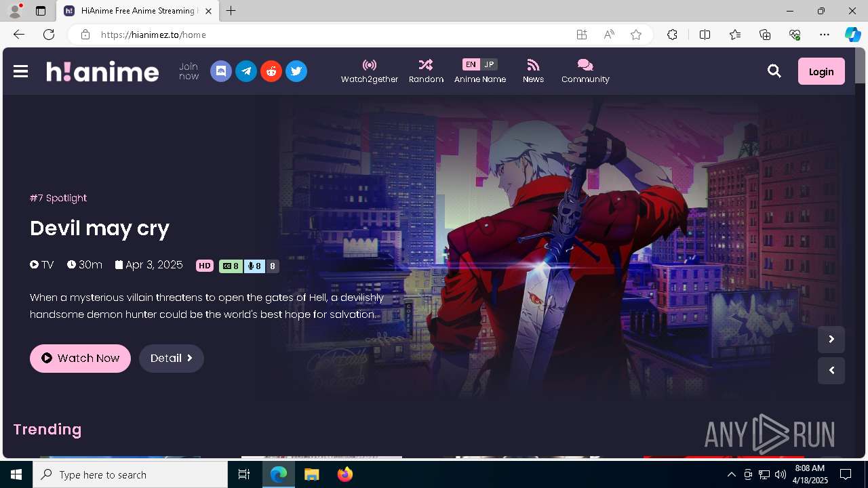Open the hamburger side menu
868x488 pixels.
(x=21, y=71)
